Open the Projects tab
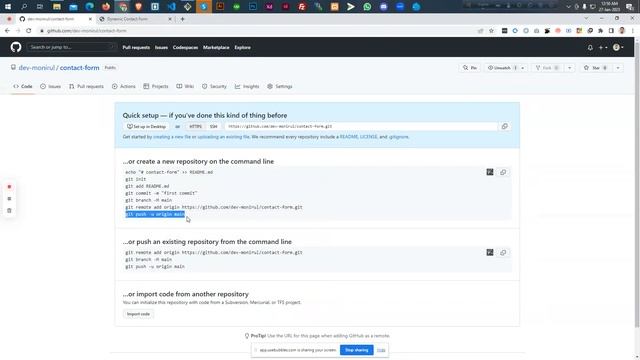 click(x=156, y=87)
